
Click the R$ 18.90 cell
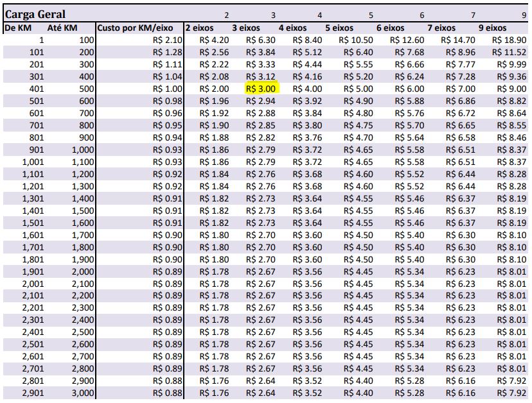click(x=510, y=40)
